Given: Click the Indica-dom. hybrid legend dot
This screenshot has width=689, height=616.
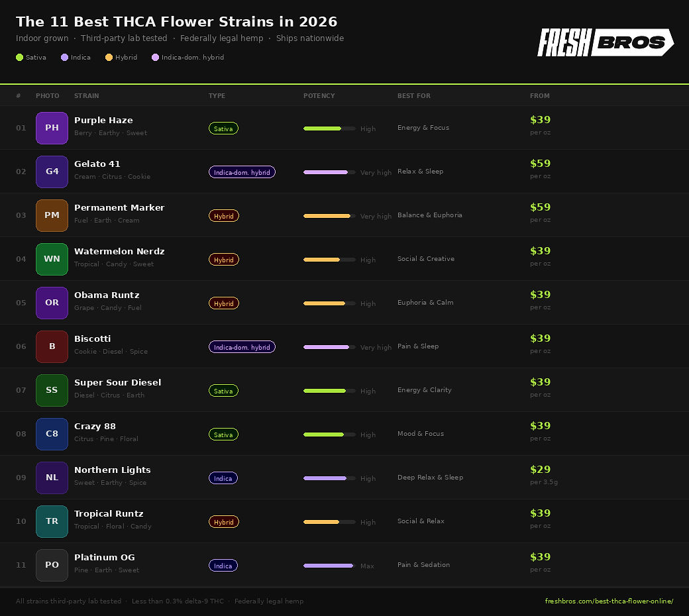Looking at the screenshot, I should [x=155, y=57].
